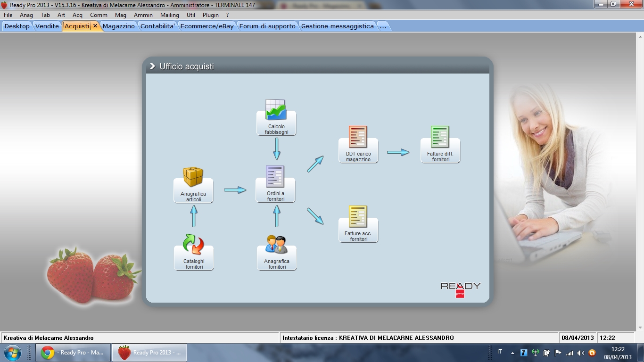Click the volume speaker tray icon
The image size is (644, 362).
point(580,353)
